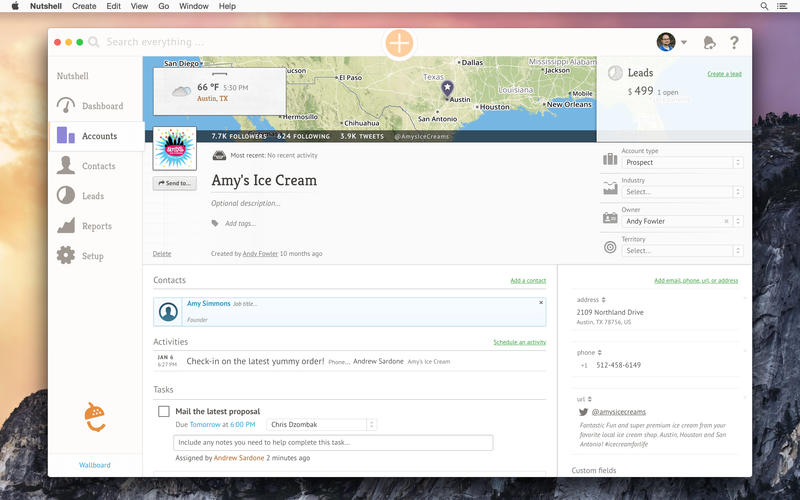Click the Amy Simmons contact name
The image size is (800, 500).
click(209, 303)
